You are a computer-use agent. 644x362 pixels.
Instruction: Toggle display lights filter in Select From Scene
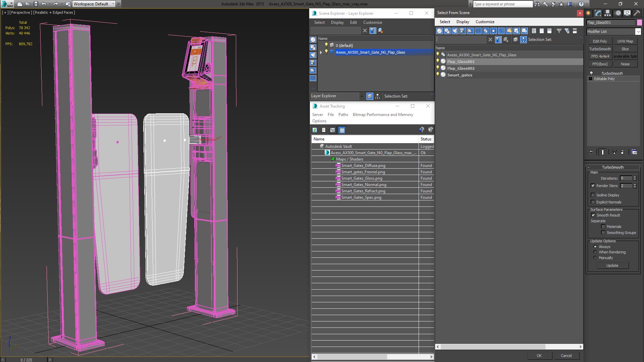[x=455, y=31]
